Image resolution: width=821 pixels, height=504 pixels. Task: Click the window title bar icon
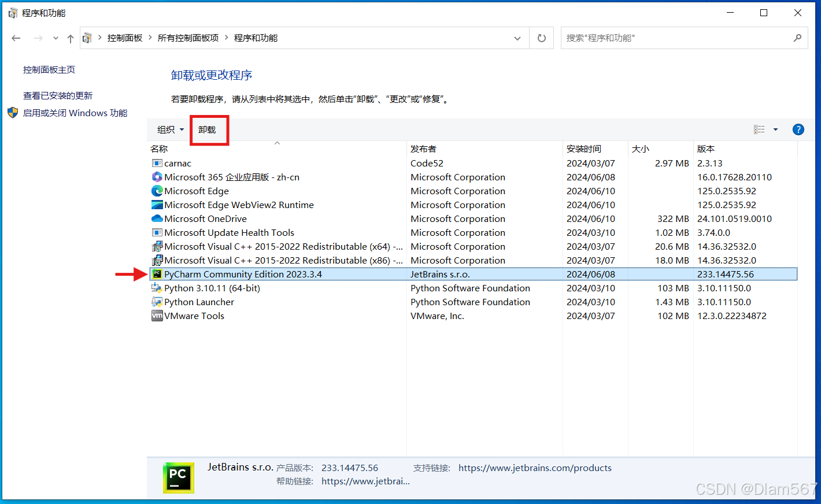[x=13, y=13]
